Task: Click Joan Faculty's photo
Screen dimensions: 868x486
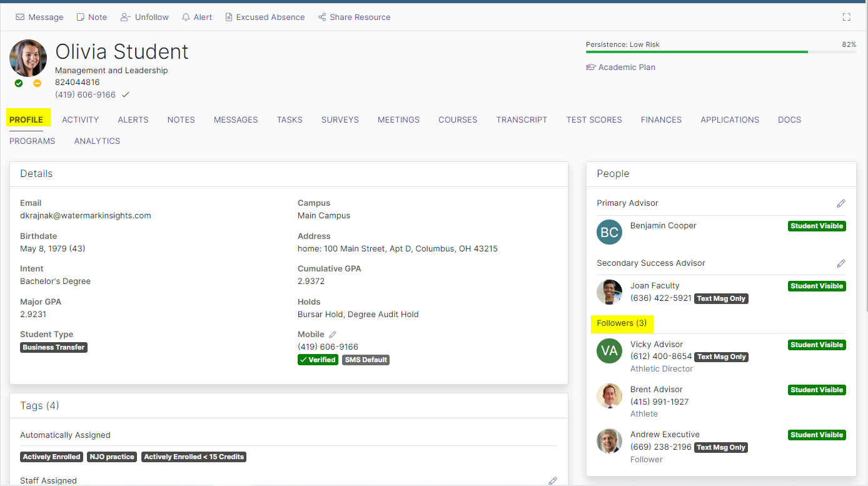Action: coord(609,292)
